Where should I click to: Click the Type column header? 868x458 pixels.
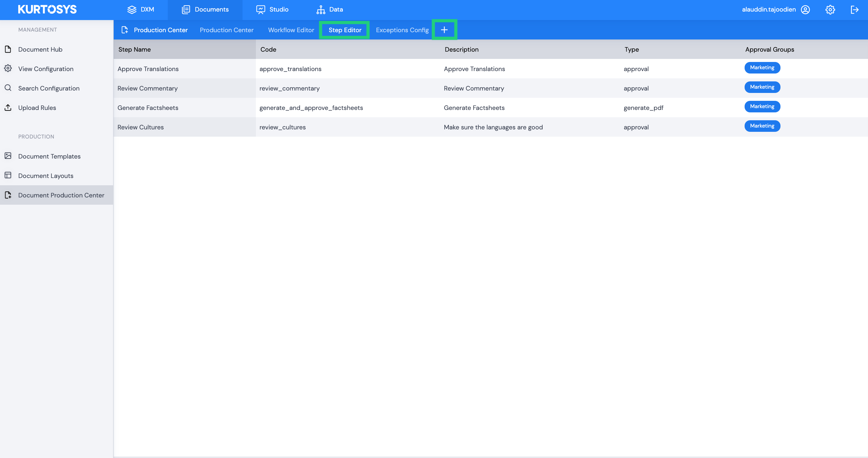tap(632, 50)
